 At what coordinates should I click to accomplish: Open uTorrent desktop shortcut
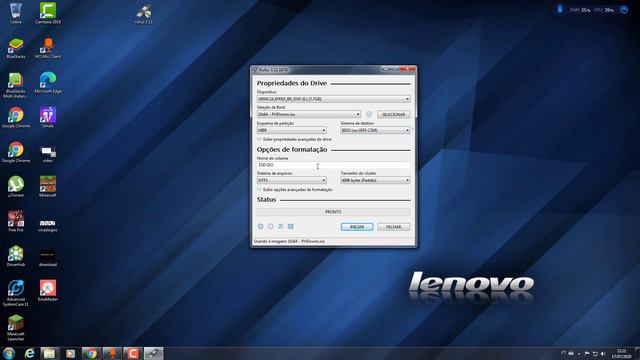pyautogui.click(x=16, y=187)
